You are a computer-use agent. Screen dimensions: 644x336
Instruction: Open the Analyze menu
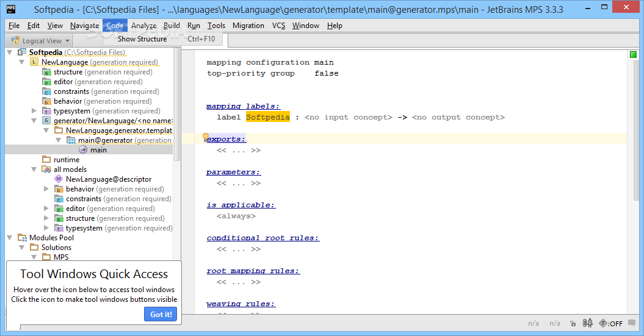pos(143,26)
